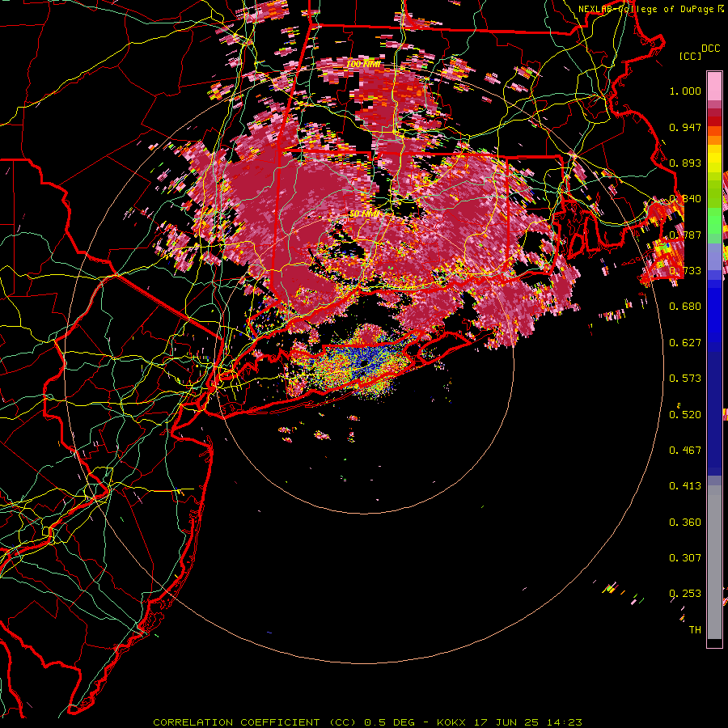The height and width of the screenshot is (728, 728).
Task: Select the 0.467 scale value
Action: pyautogui.click(x=685, y=451)
